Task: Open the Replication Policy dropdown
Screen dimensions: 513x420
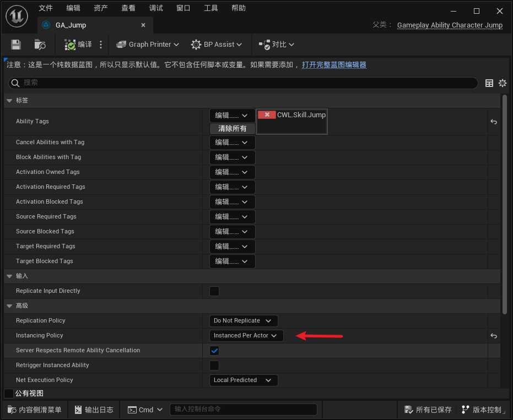Action: tap(244, 321)
